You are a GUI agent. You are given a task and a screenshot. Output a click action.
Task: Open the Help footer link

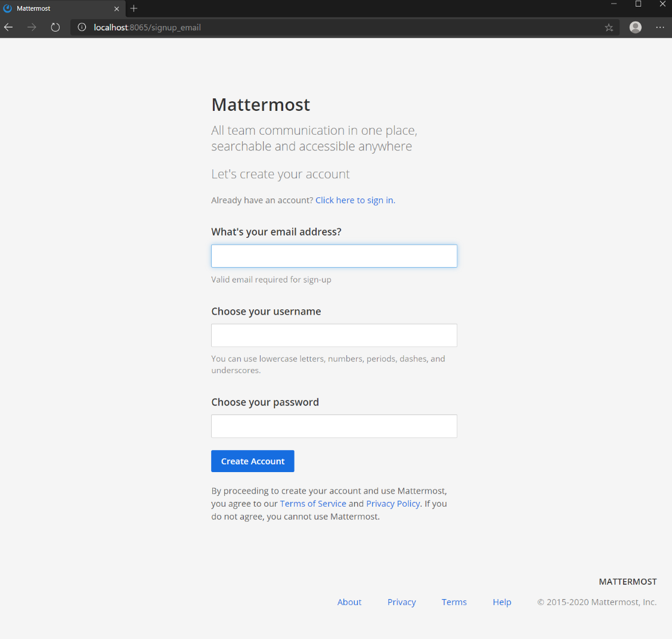coord(502,602)
